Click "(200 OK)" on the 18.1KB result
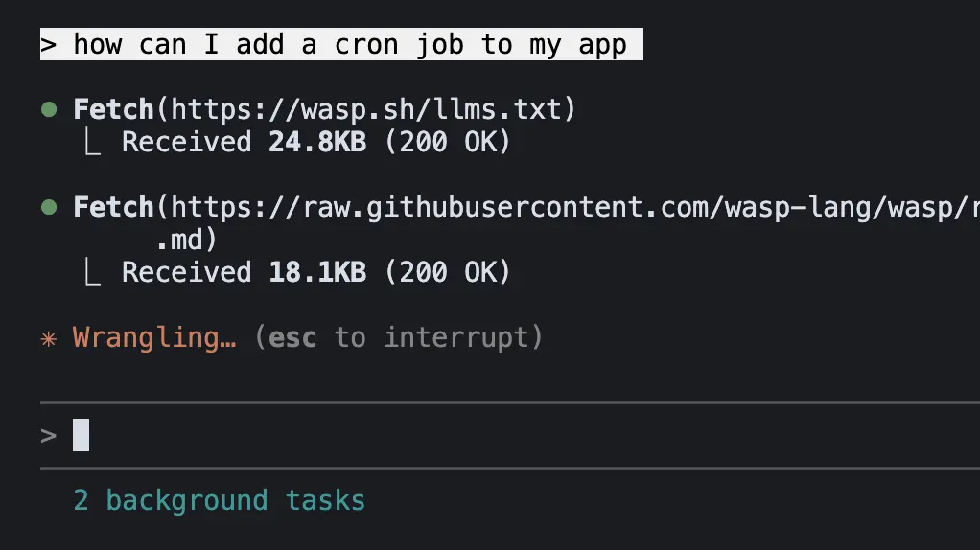This screenshot has width=980, height=550. click(448, 273)
